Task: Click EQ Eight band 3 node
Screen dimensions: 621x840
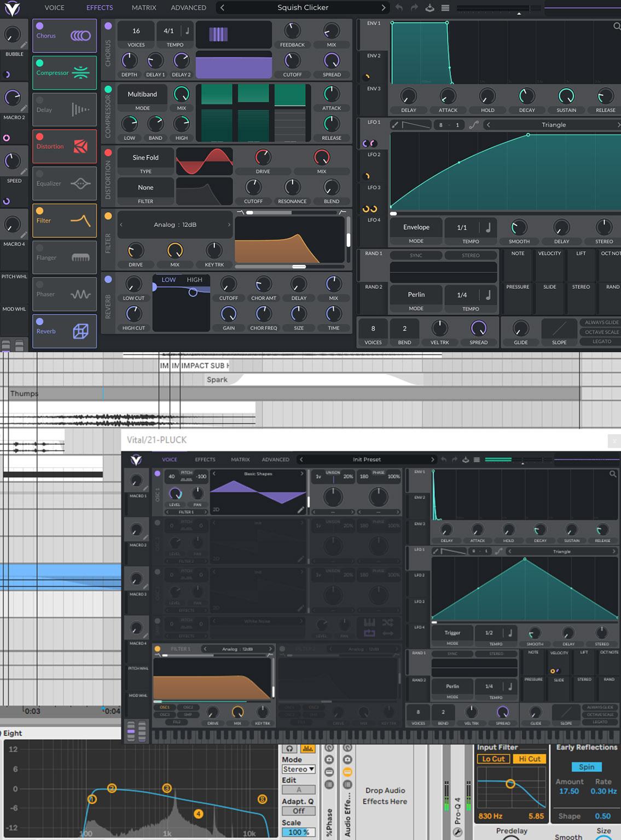Action: [x=167, y=788]
